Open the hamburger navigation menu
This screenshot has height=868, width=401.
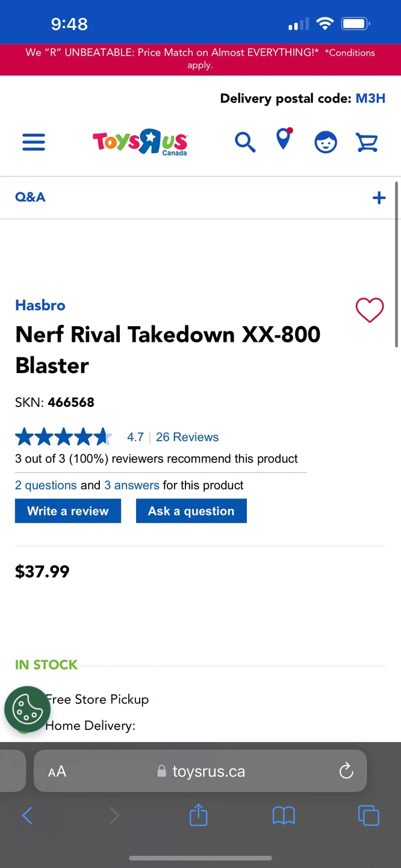coord(34,142)
